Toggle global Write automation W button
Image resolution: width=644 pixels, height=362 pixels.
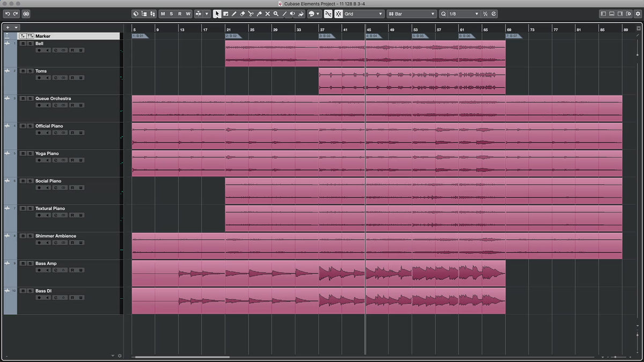(x=188, y=14)
